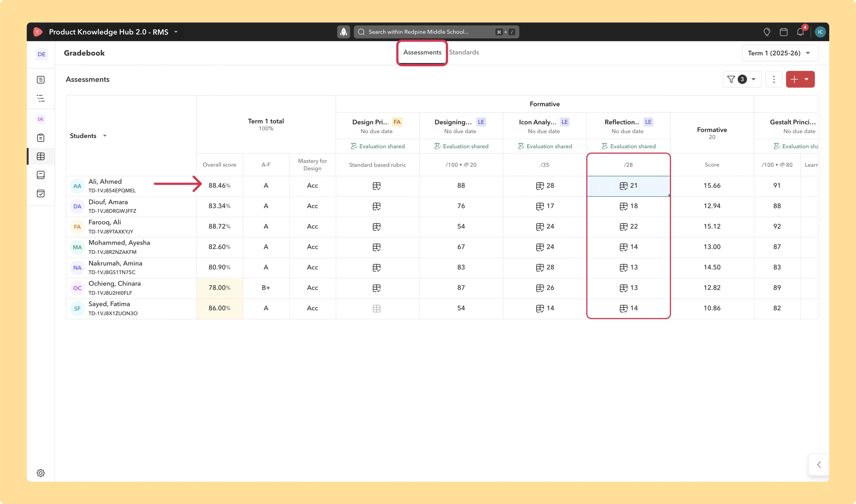Screen dimensions: 856x504
Task: Open the unit planner outline icon
Action: [41, 98]
